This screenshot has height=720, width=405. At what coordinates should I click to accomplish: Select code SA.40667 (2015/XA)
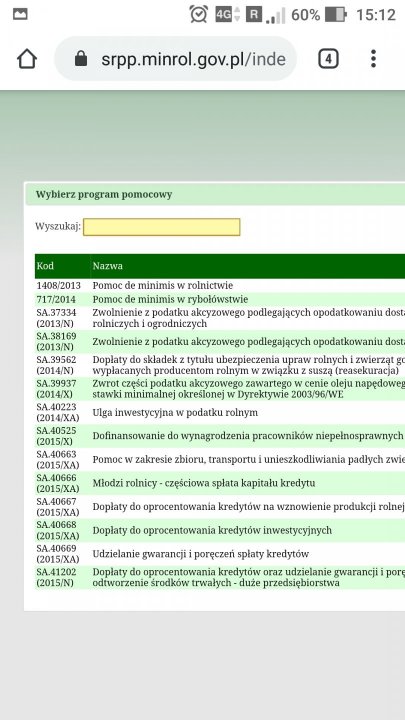(x=58, y=506)
